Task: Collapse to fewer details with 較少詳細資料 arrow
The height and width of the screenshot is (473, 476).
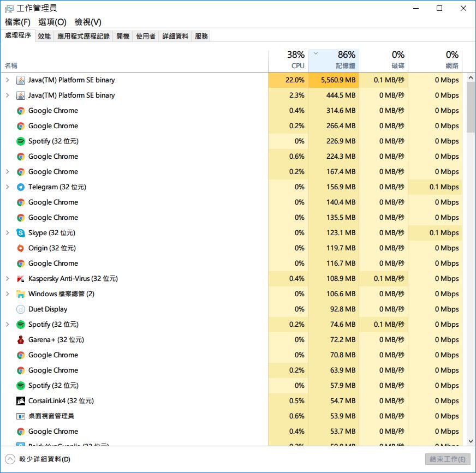Action: (10, 459)
